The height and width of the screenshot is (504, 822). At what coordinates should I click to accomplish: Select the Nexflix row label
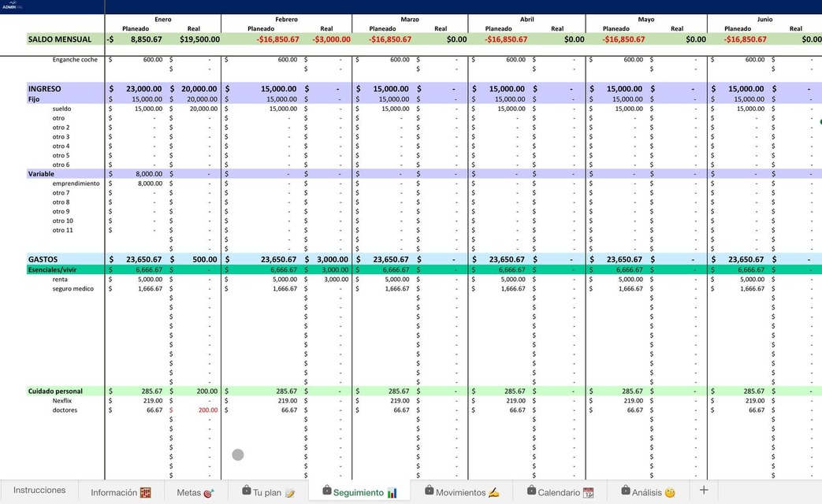(x=61, y=401)
